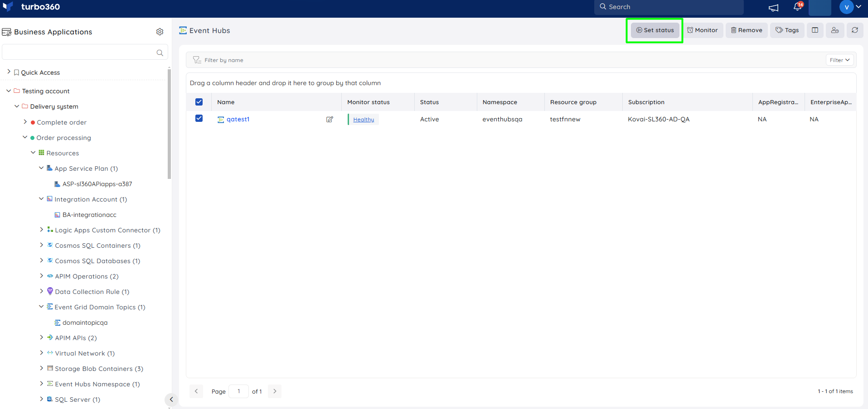Screen dimensions: 868x409
Task: Collapse the Integration Account group
Action: point(41,198)
